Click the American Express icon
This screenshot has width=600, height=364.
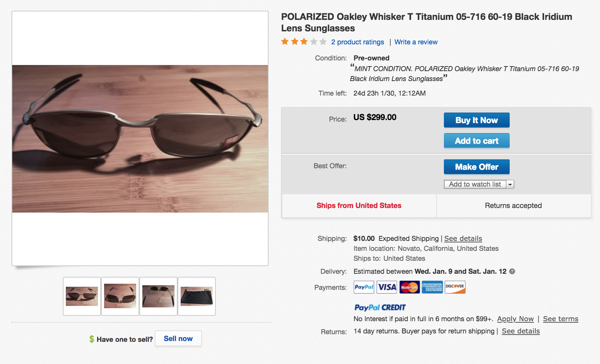pyautogui.click(x=432, y=287)
